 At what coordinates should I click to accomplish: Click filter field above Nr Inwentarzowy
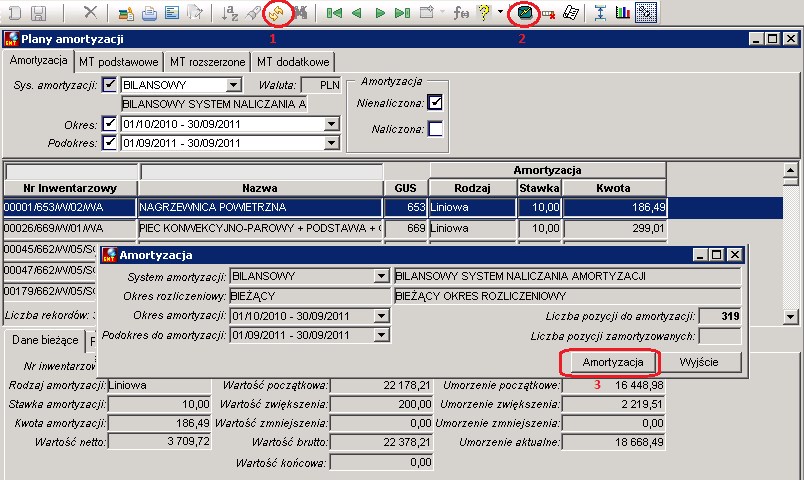(71, 171)
